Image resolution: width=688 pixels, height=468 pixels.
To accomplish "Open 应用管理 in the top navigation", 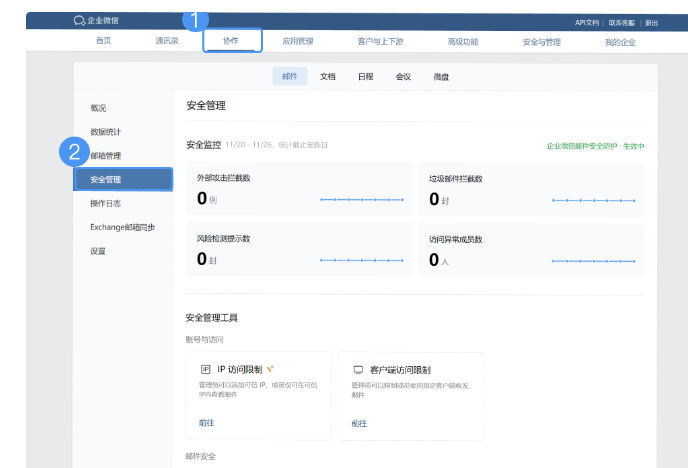I will (x=297, y=41).
